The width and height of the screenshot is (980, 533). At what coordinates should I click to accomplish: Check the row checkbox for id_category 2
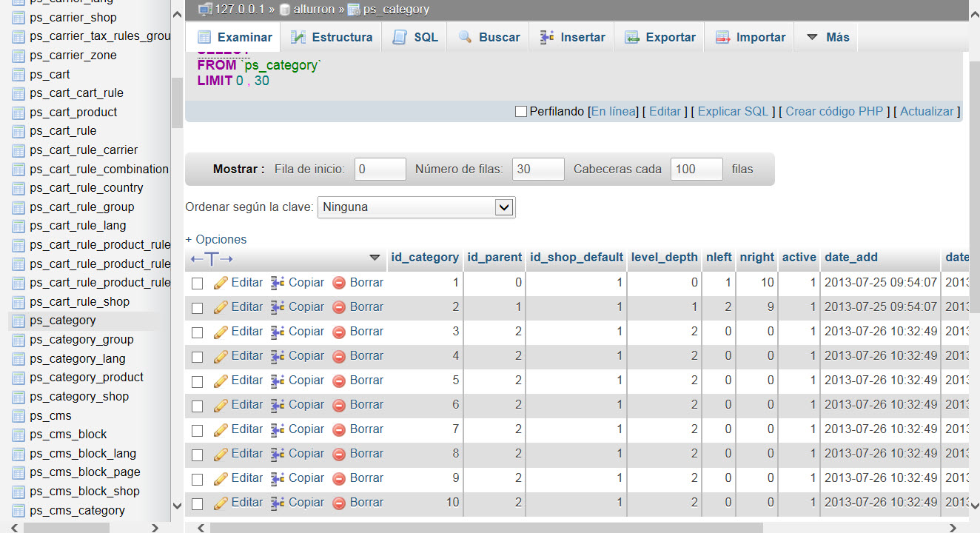coord(197,308)
